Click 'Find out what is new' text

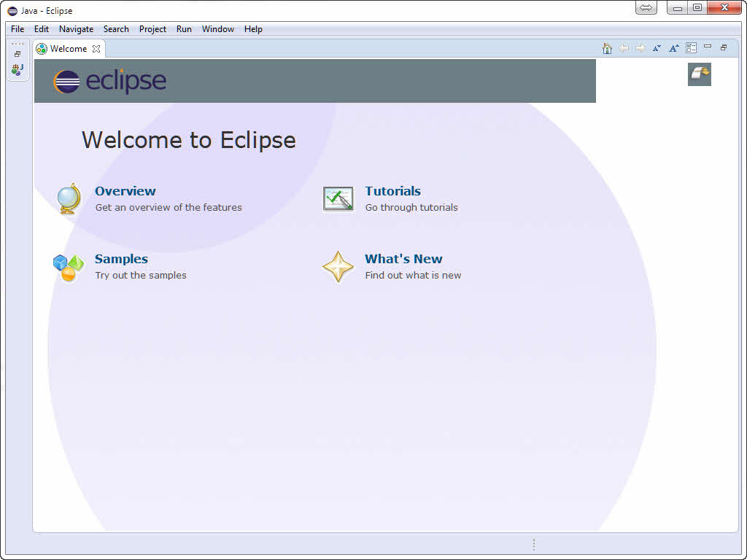414,275
